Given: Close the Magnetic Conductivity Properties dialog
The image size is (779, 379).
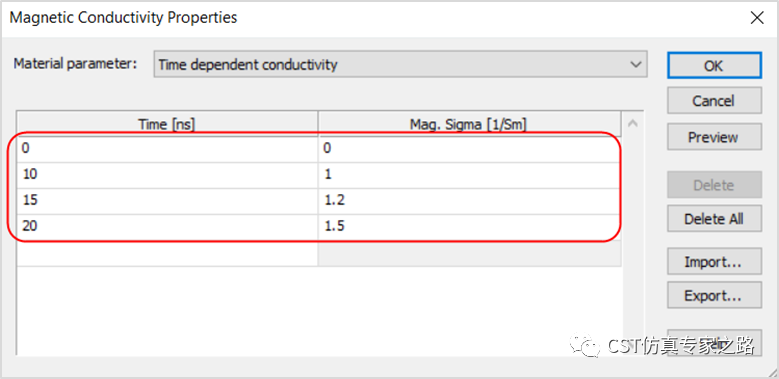Looking at the screenshot, I should [757, 18].
